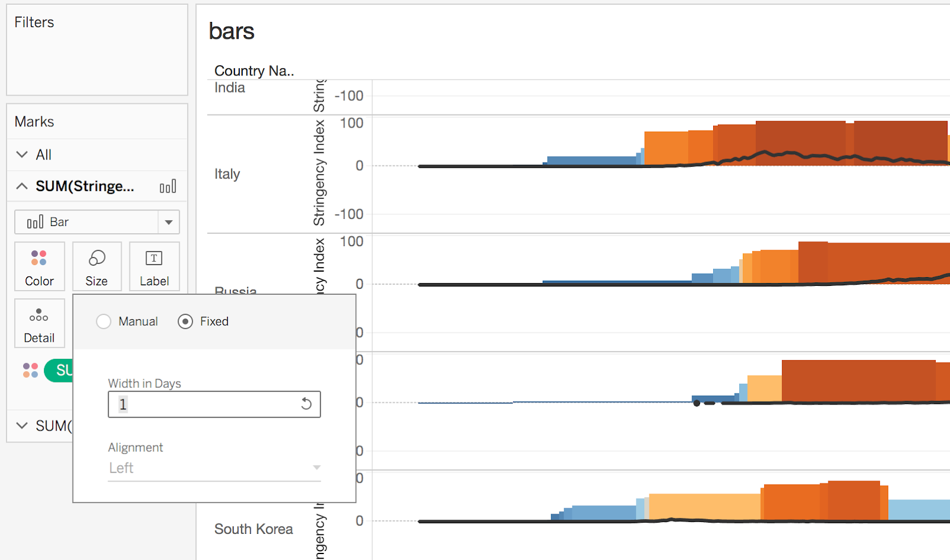This screenshot has width=950, height=560.
Task: Click the blue bar in Italy chart
Action: (x=591, y=160)
